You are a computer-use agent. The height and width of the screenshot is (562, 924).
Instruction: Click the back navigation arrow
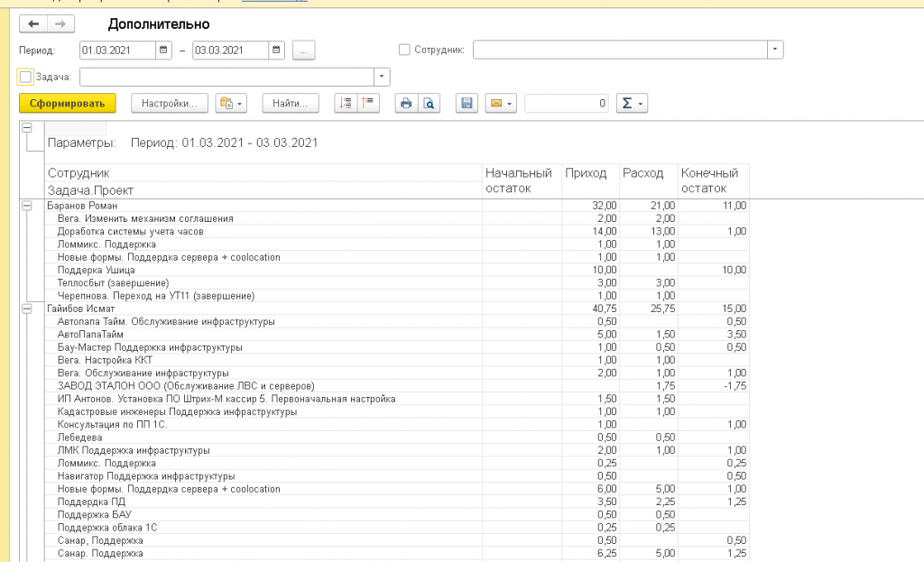33,24
